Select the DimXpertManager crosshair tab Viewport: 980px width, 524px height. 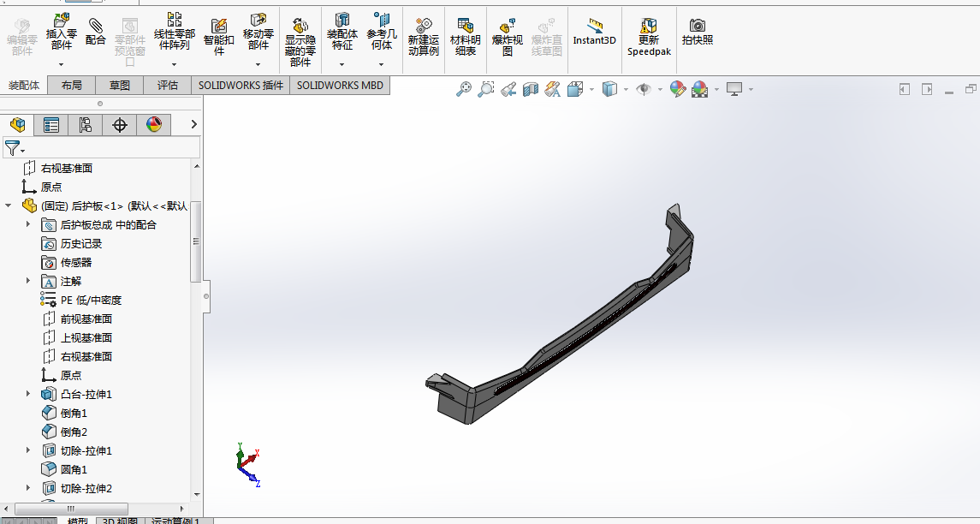pyautogui.click(x=119, y=125)
